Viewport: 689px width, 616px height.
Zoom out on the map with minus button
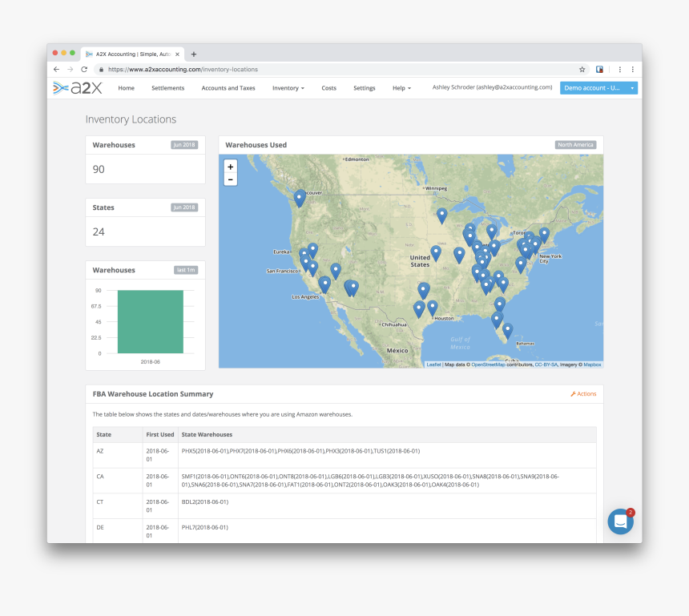231,179
